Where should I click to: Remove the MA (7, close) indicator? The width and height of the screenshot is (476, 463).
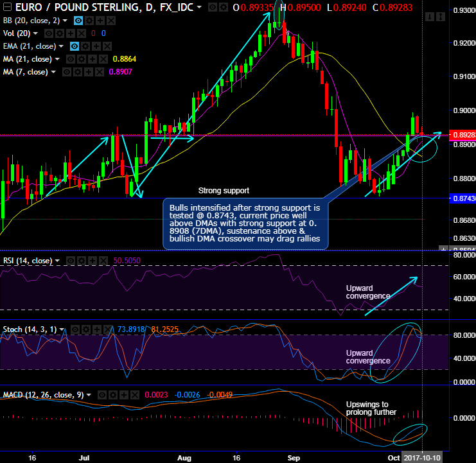(100, 72)
